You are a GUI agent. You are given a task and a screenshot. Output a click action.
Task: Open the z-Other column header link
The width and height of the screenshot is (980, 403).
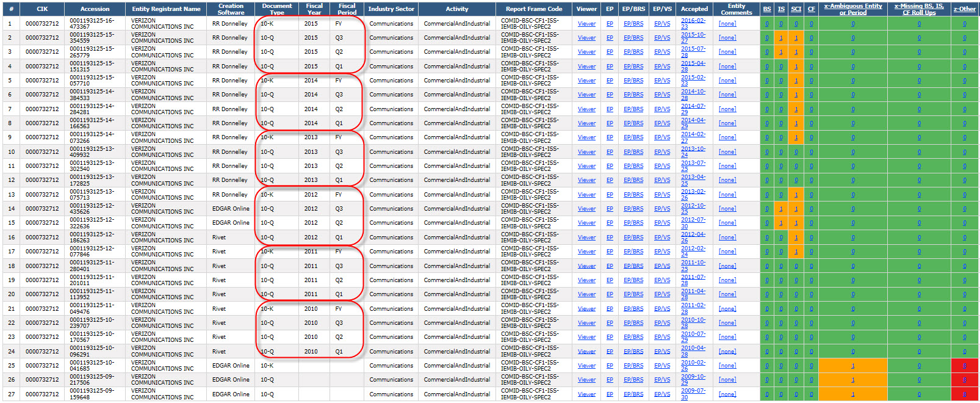tap(965, 9)
